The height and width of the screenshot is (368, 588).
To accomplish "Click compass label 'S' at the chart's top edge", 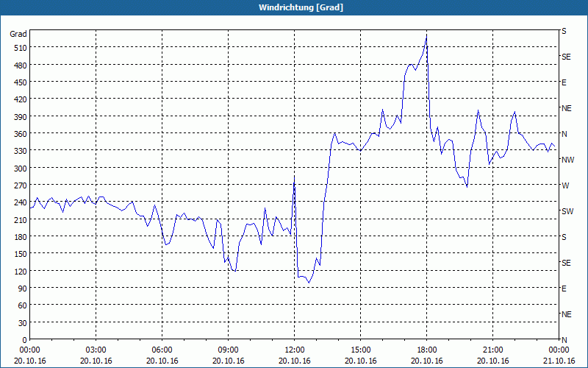I will point(564,31).
